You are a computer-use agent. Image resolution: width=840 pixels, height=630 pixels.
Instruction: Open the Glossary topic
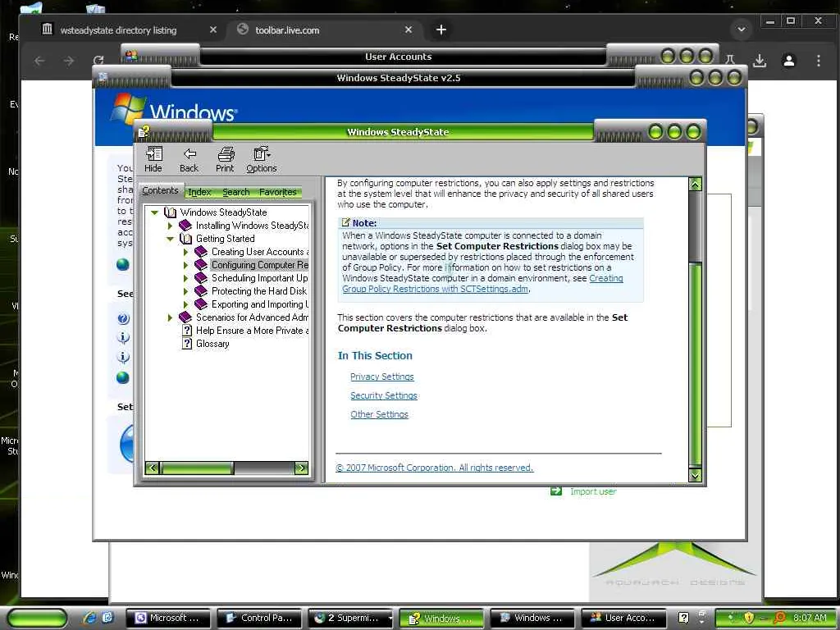212,344
